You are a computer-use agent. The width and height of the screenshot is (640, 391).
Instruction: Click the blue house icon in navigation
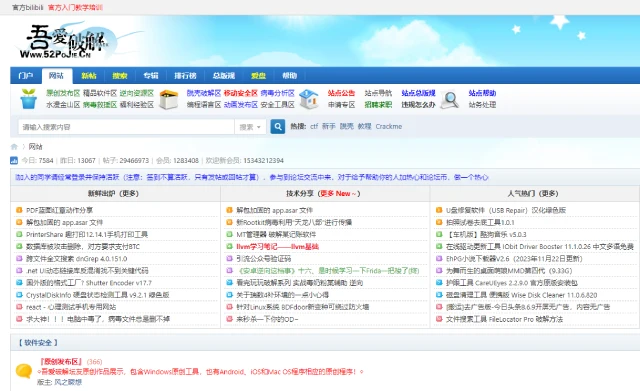(309, 99)
